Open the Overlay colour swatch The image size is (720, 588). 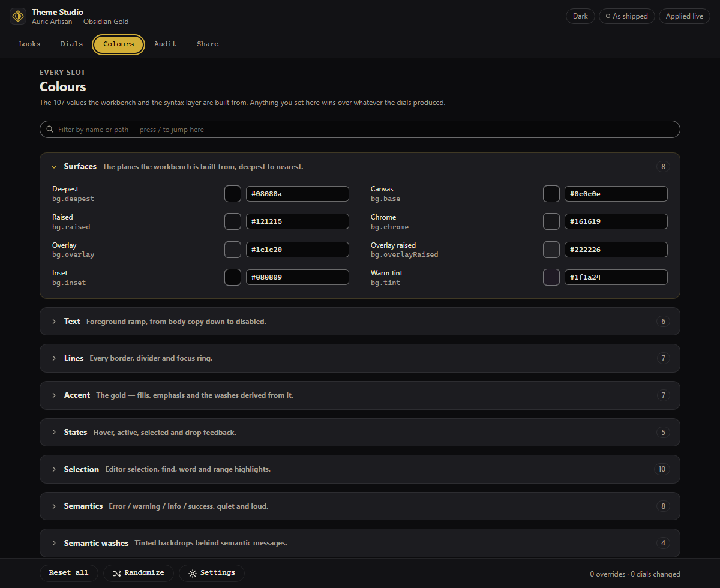pyautogui.click(x=233, y=250)
